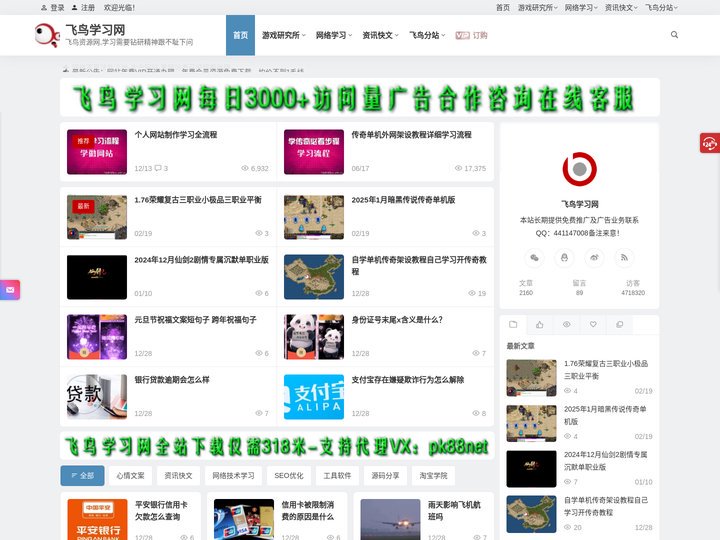Screen dimensions: 720x540
Task: Select the 淘宝学院 category filter
Action: pos(433,476)
